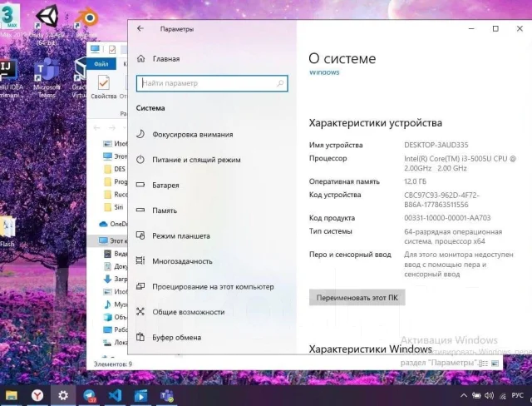Viewport: 532px width, 406px height.
Task: Open Загрузки folder in Explorer tree
Action: pos(116,279)
